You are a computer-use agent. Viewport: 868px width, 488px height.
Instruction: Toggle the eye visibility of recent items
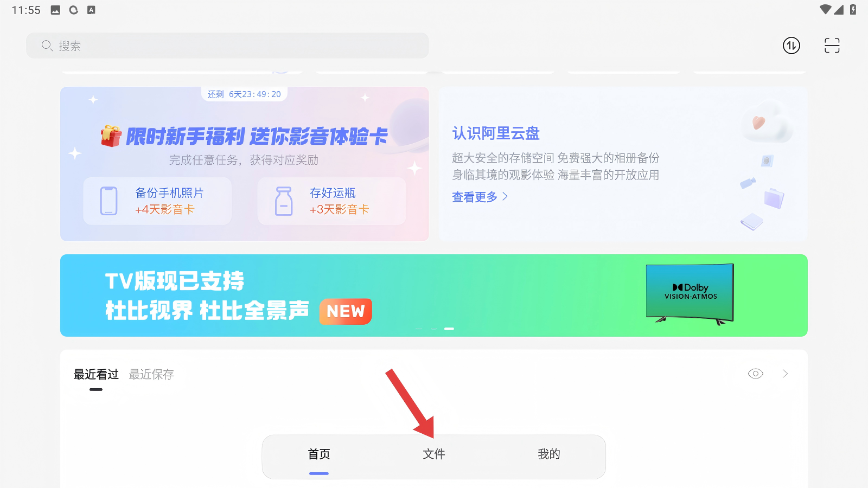(x=756, y=374)
